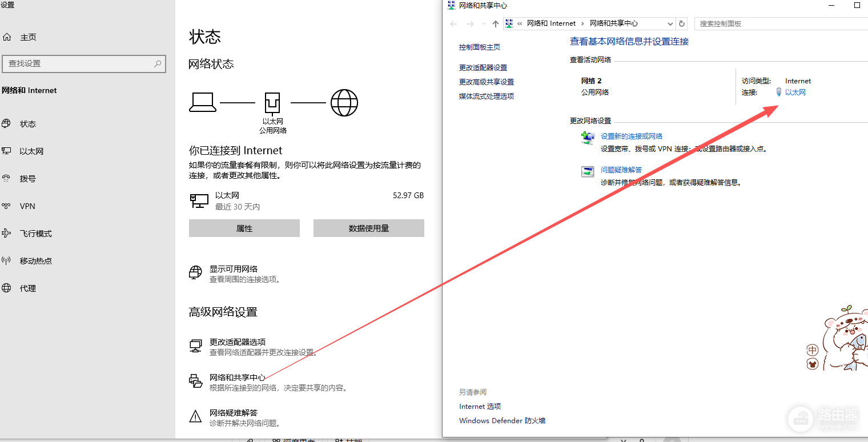Select the VPN sidebar icon

[7, 206]
